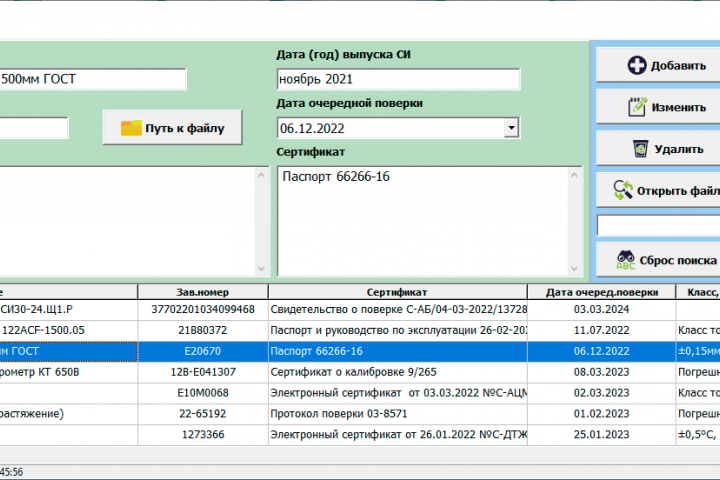Screen dimensions: 720x480
Task: Open the Дата очередной поверки dropdown arrow
Action: coord(511,128)
